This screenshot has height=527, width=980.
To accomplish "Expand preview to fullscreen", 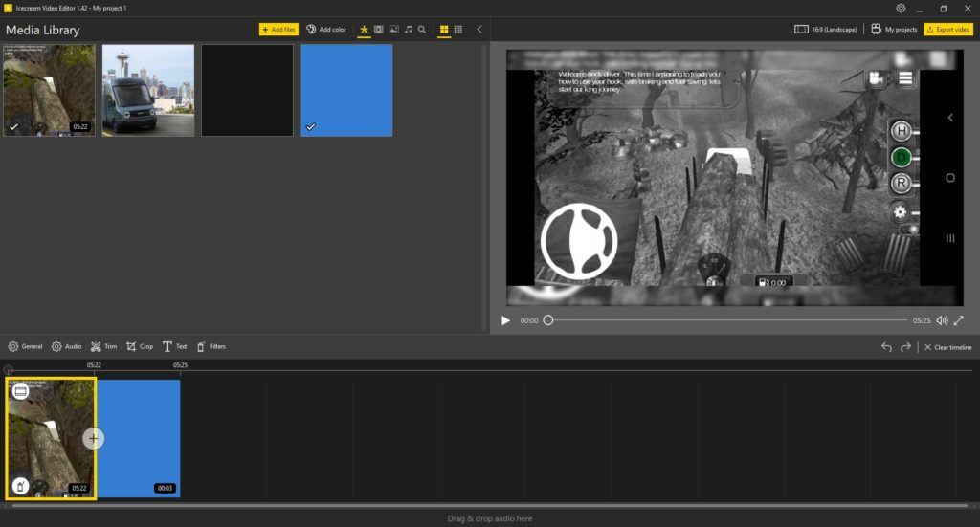I will coord(959,320).
